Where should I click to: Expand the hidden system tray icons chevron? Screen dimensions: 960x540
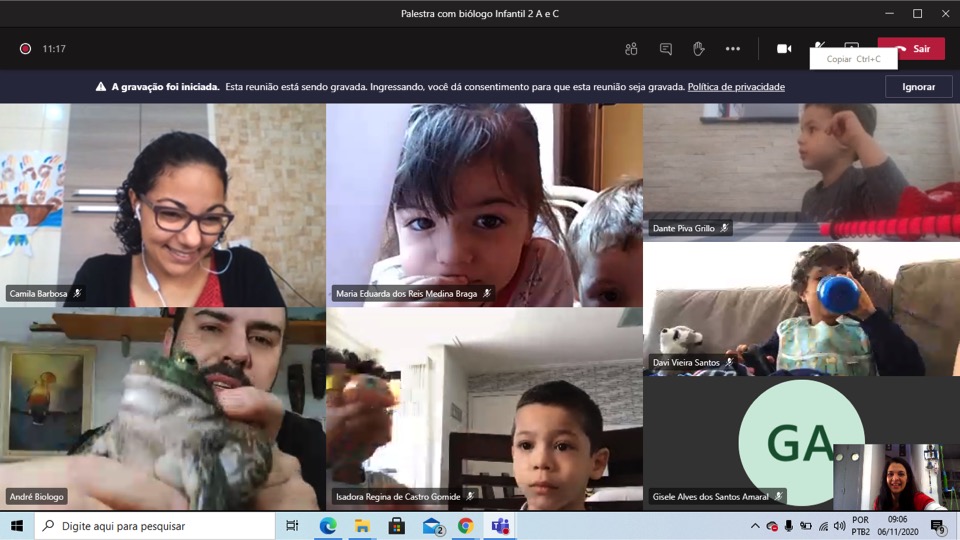(754, 526)
